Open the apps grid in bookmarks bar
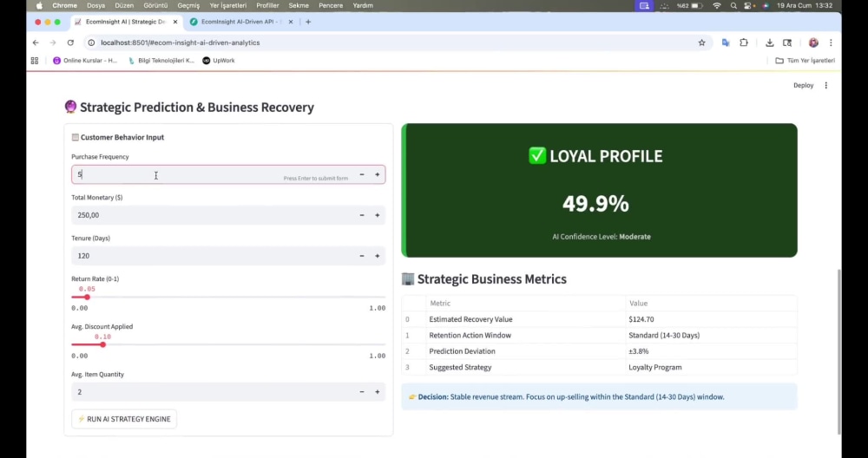The width and height of the screenshot is (868, 458). coord(35,61)
